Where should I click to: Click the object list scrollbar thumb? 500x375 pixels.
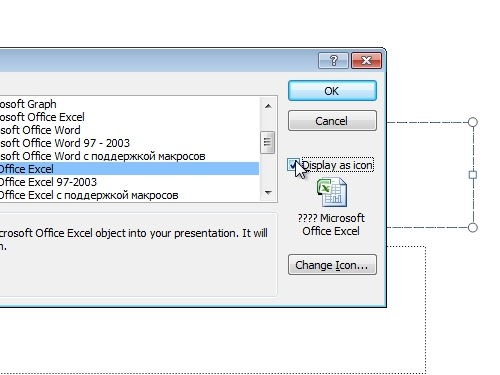tap(267, 142)
